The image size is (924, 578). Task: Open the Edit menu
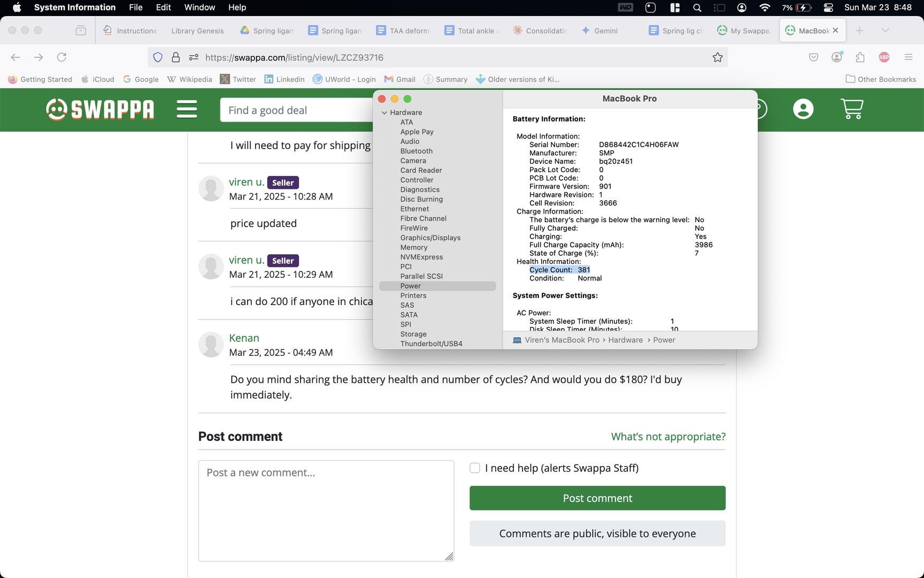coord(163,7)
